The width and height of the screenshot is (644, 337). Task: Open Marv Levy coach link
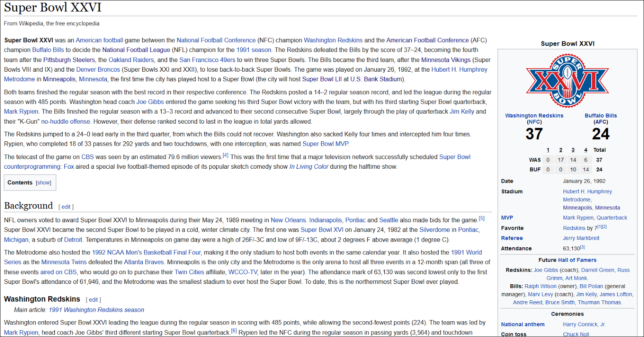[541, 294]
